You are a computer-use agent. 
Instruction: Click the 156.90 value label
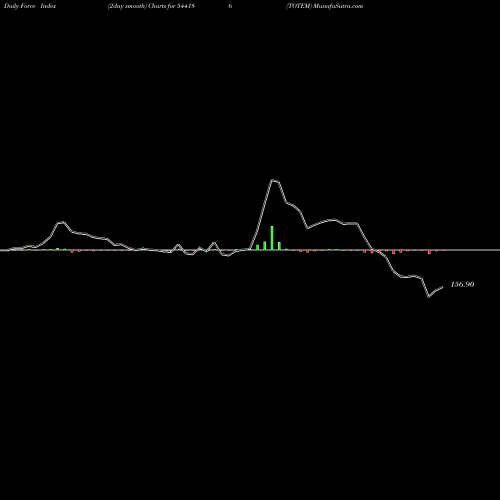(462, 284)
